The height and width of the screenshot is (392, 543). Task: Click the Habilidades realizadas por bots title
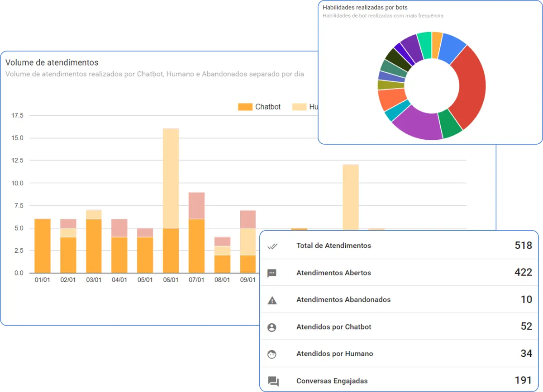point(365,7)
